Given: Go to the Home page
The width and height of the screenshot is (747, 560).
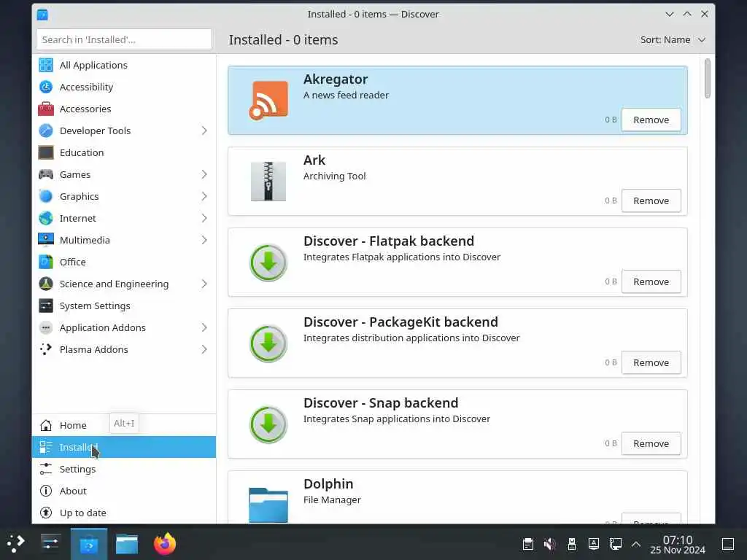Looking at the screenshot, I should [x=124, y=425].
